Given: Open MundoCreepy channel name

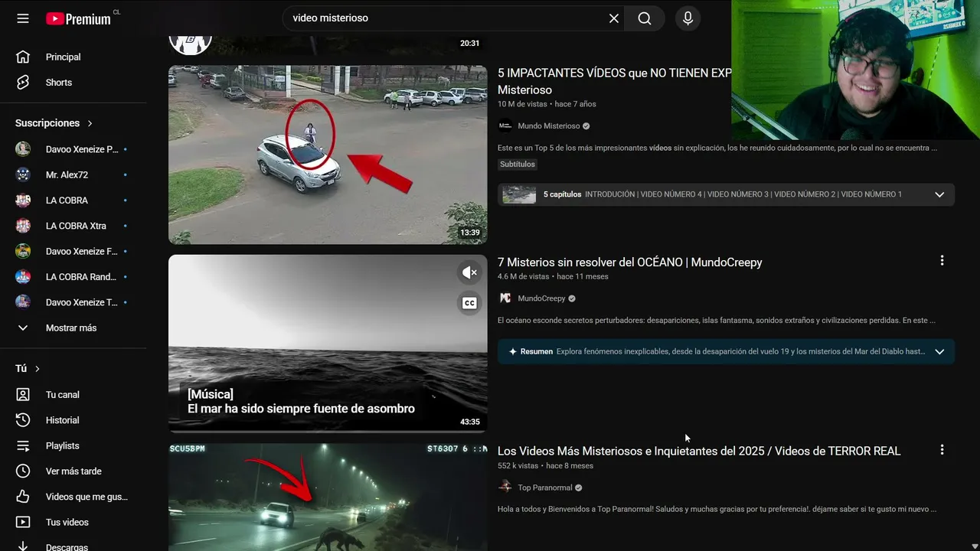Looking at the screenshot, I should pyautogui.click(x=541, y=298).
